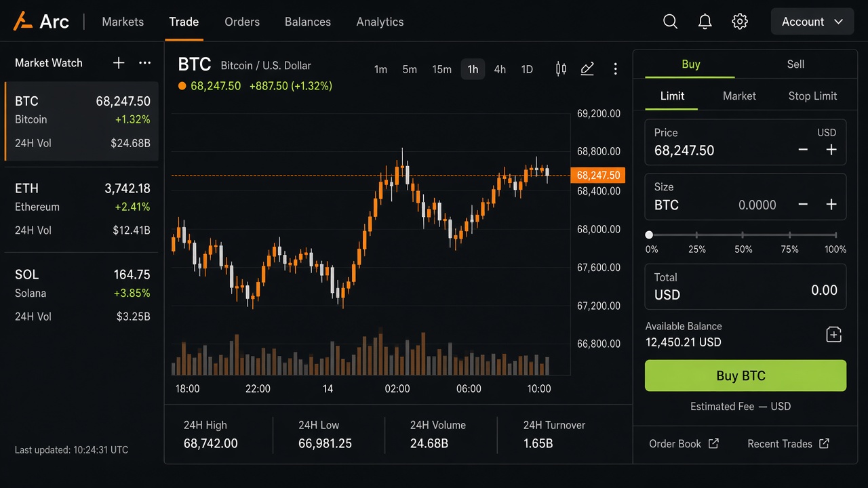This screenshot has height=488, width=868.
Task: Activate the chart drawing pencil tool
Action: point(587,68)
